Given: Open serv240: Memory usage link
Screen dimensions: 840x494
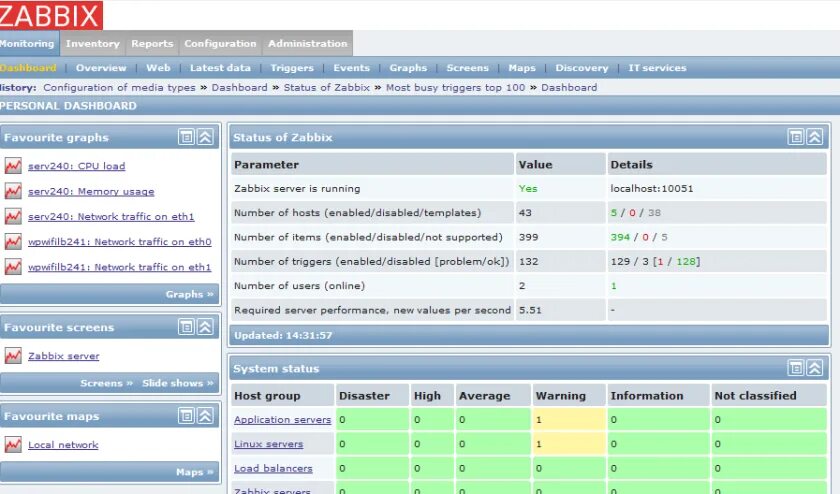Looking at the screenshot, I should pos(91,191).
